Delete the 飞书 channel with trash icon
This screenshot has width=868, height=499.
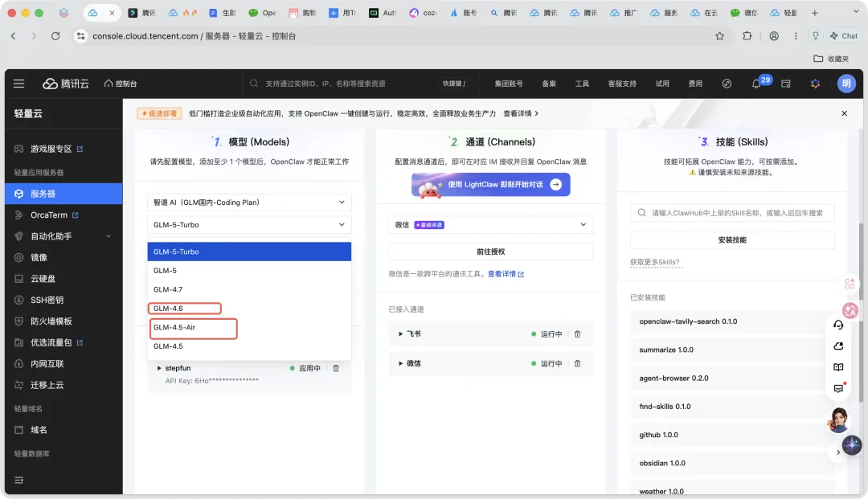point(577,334)
